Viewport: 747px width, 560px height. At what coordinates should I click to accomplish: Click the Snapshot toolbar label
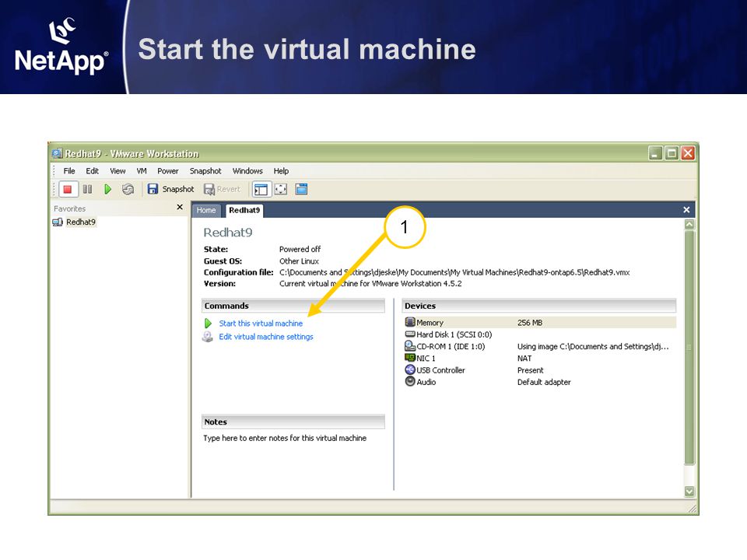pyautogui.click(x=178, y=190)
